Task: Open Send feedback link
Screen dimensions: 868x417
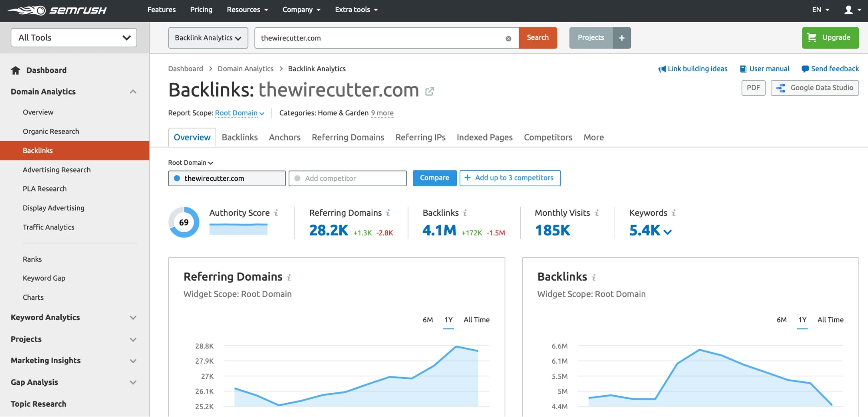Action: (830, 69)
